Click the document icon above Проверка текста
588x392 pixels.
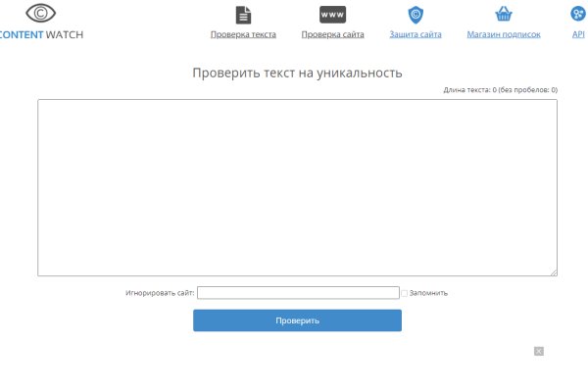pyautogui.click(x=243, y=15)
